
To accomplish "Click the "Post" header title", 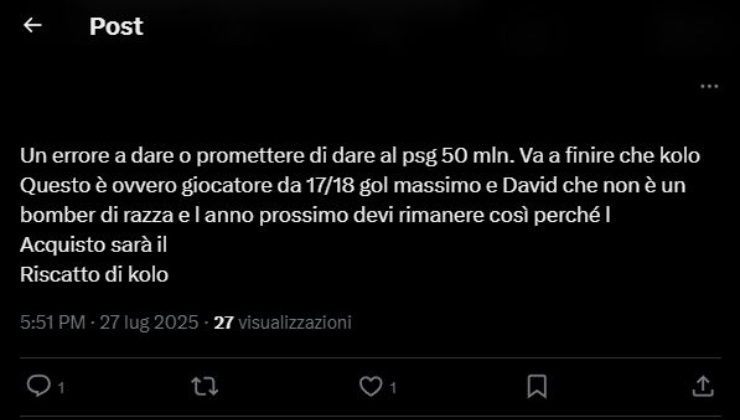I will pos(116,26).
